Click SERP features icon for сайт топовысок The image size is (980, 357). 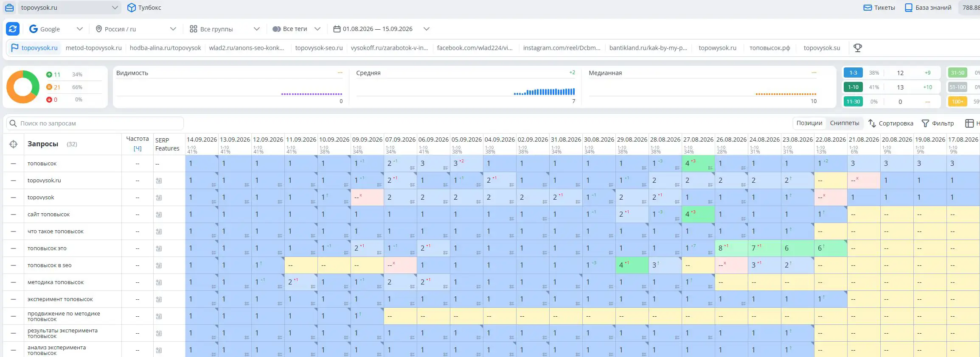click(x=159, y=215)
